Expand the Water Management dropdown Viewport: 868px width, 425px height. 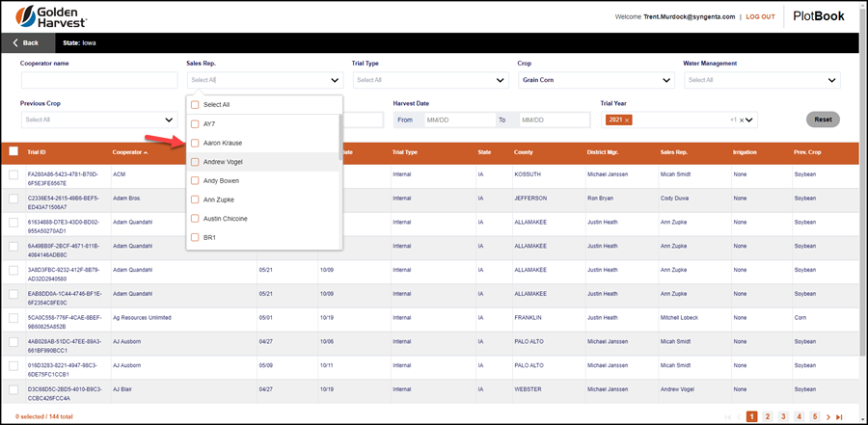click(x=762, y=80)
